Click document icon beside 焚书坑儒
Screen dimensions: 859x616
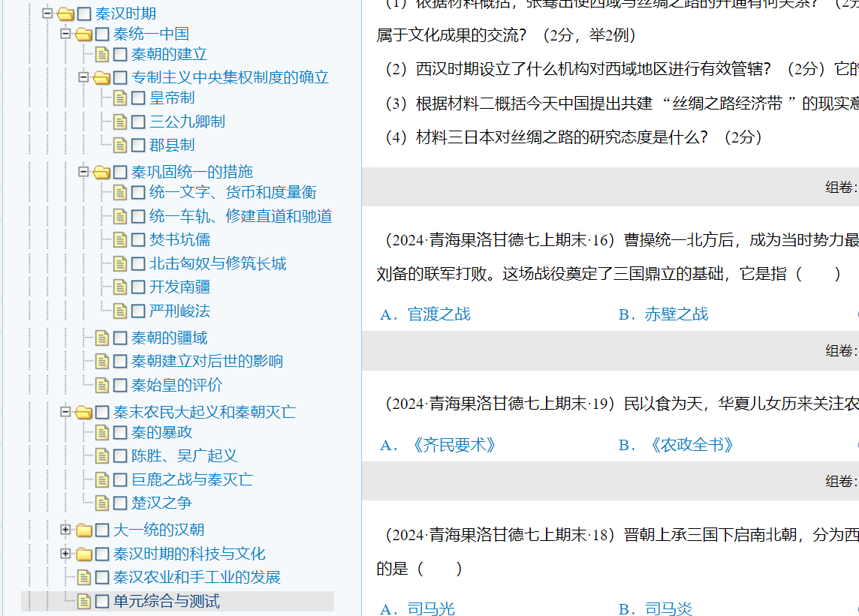(x=120, y=240)
